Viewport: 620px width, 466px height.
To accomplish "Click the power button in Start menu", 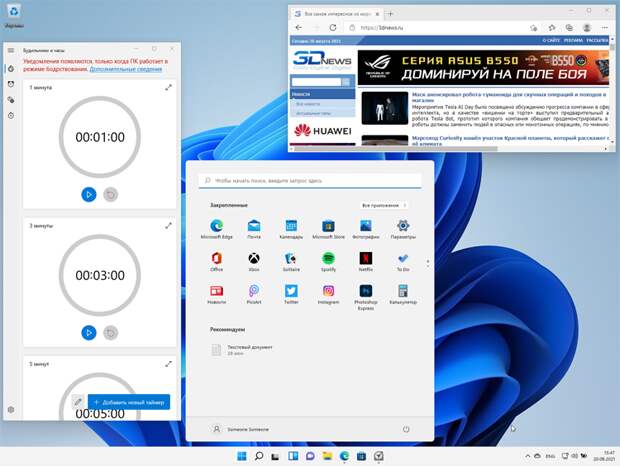I will (x=406, y=429).
